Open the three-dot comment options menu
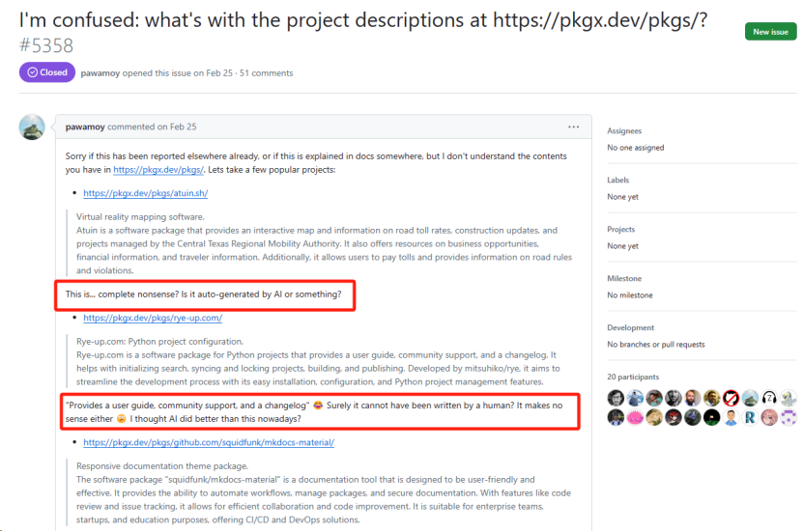The width and height of the screenshot is (803, 532). point(574,126)
